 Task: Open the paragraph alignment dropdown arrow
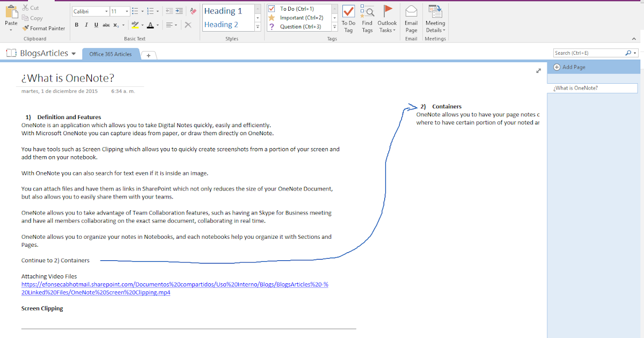pyautogui.click(x=177, y=25)
